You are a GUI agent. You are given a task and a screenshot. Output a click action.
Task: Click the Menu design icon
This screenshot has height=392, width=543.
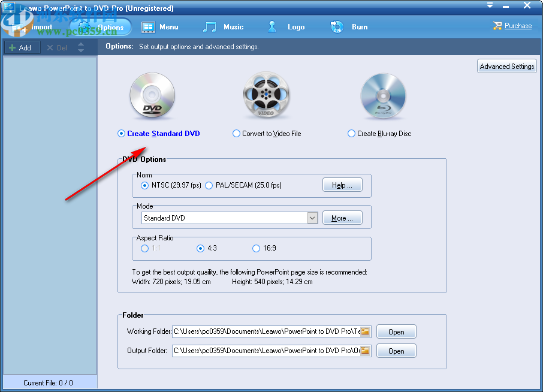click(x=147, y=26)
